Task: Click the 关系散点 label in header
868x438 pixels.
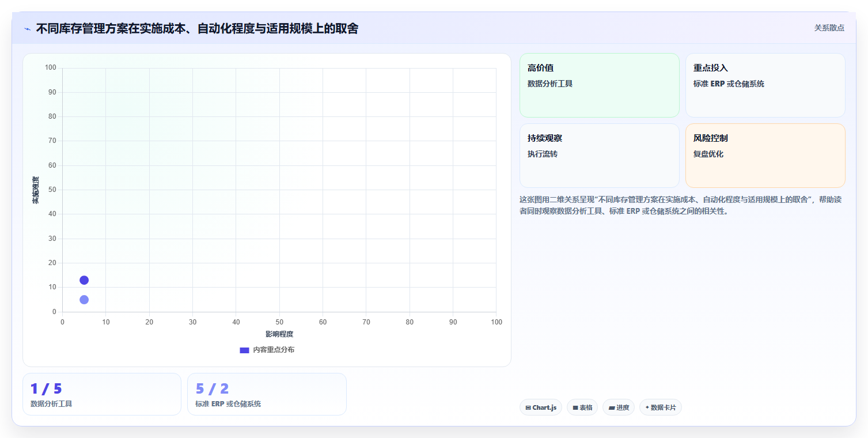Action: pyautogui.click(x=829, y=28)
